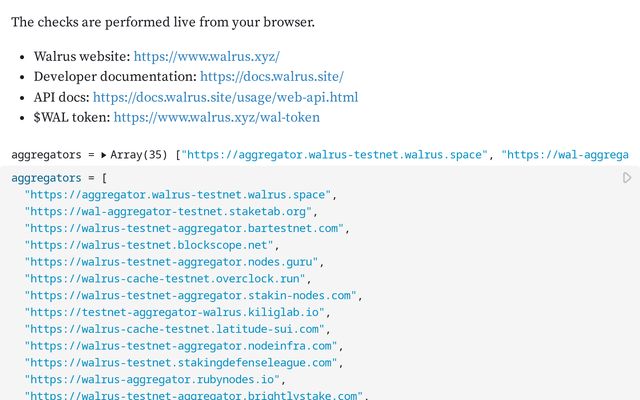Click the walrus-testnet.blockscope.net code line
640x400 pixels.
(151, 245)
